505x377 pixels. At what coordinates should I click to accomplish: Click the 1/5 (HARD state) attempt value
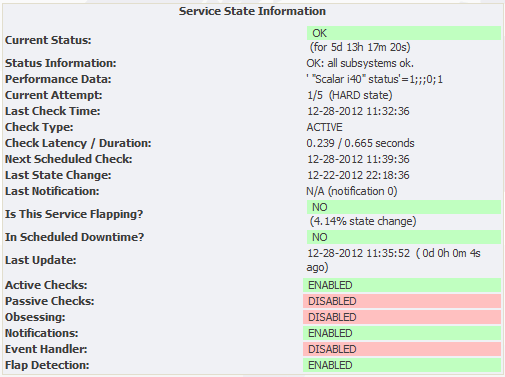pyautogui.click(x=349, y=95)
